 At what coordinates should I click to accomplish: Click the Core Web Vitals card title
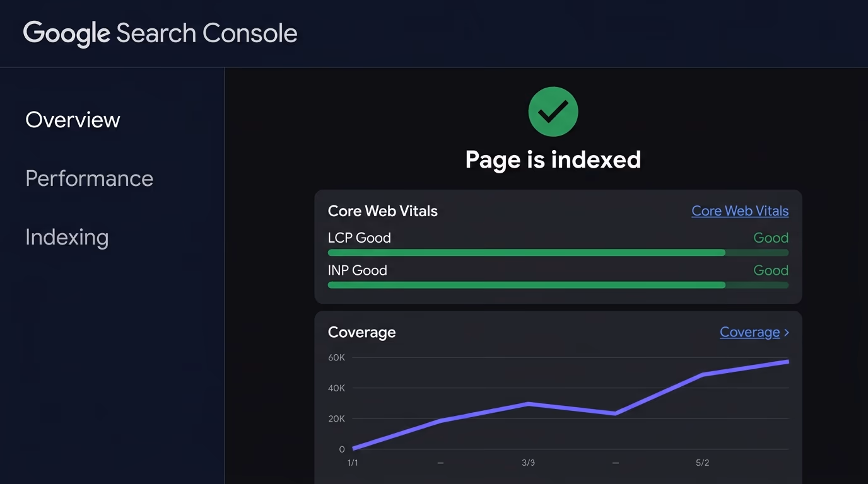[383, 211]
